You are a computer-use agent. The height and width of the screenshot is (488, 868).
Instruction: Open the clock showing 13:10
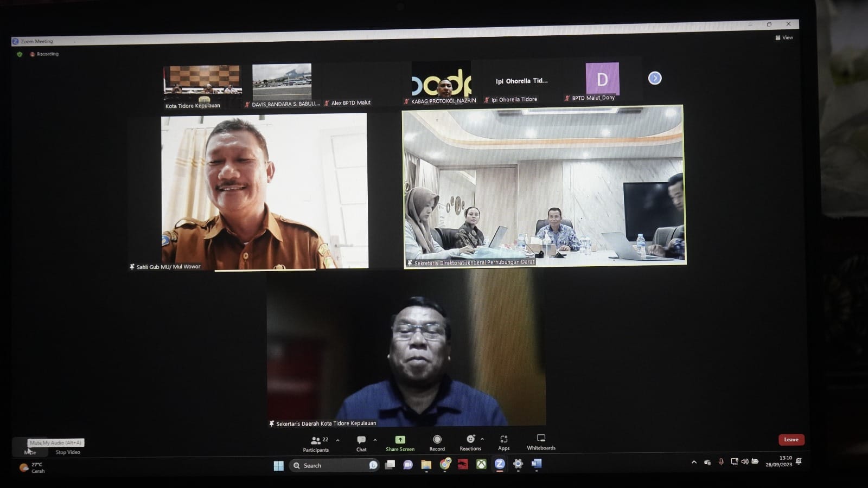pos(779,461)
